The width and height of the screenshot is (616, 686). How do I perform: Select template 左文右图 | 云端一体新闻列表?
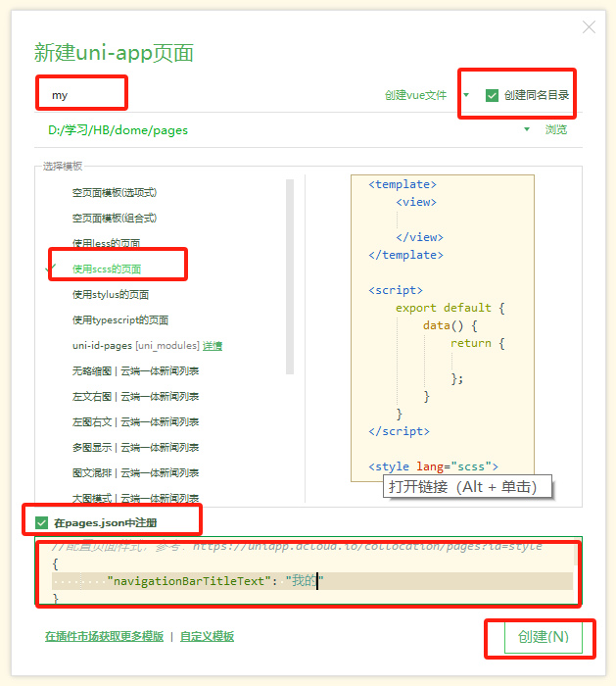point(135,396)
